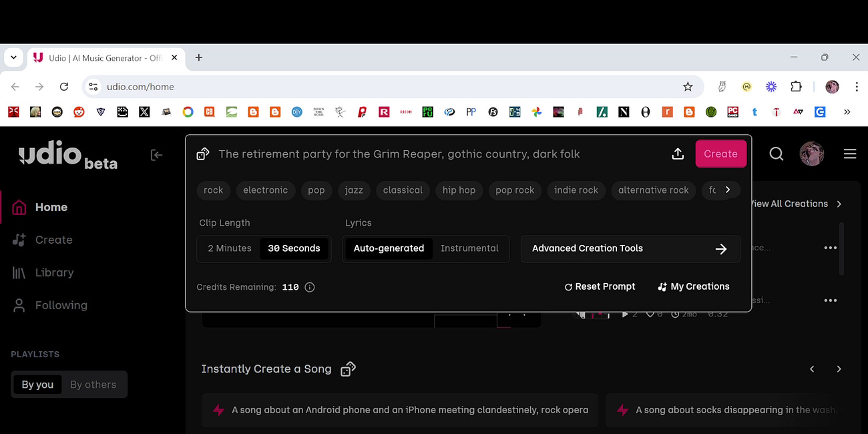Screen dimensions: 868x434
Task: Select 2 Minutes clip length
Action: 229,248
